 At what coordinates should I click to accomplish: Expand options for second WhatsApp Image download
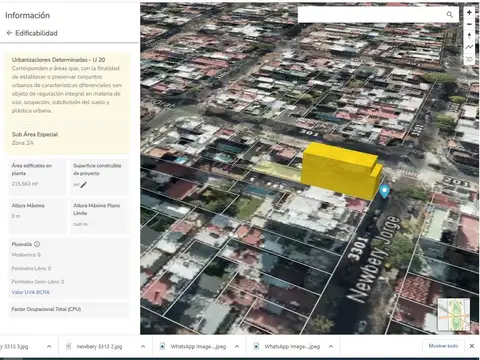click(331, 346)
